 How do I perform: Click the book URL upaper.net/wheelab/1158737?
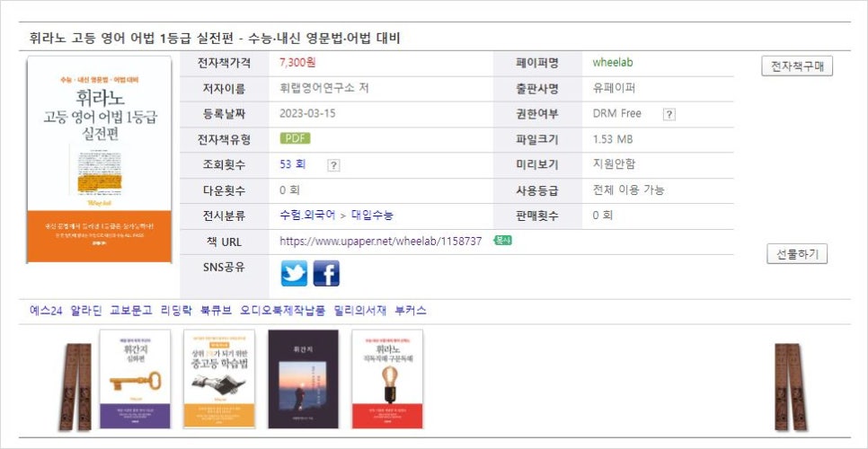(381, 241)
